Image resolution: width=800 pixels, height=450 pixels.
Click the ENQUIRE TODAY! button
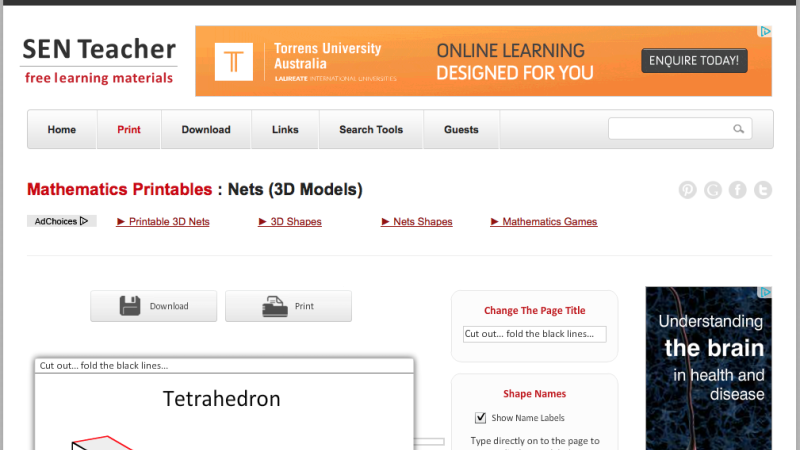pos(694,61)
